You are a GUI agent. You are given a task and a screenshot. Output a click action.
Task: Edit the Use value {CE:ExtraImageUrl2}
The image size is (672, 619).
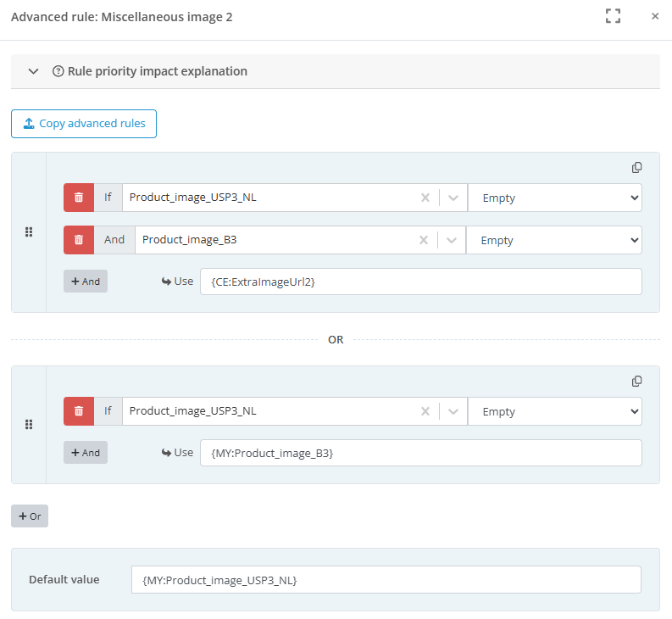[x=421, y=282]
